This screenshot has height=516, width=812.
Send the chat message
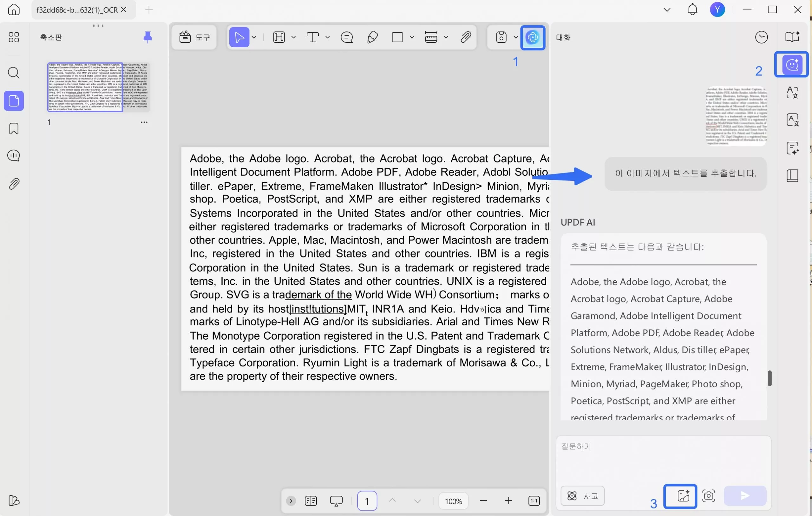(x=745, y=496)
